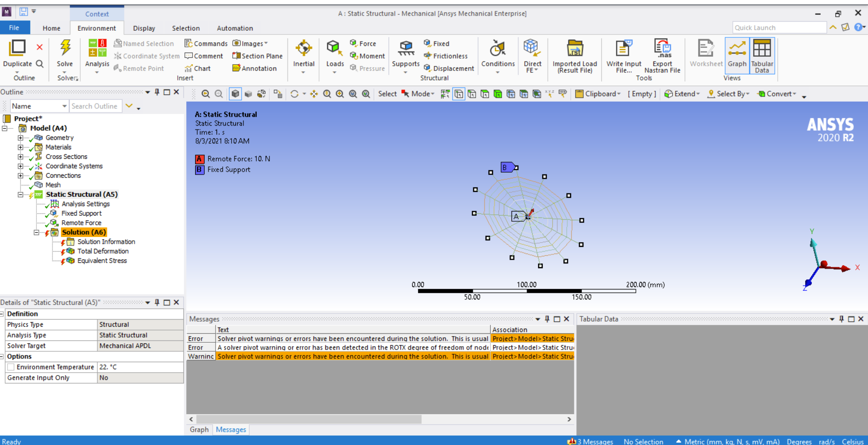The image size is (868, 445).
Task: Toggle the Graph view button
Action: [x=737, y=55]
